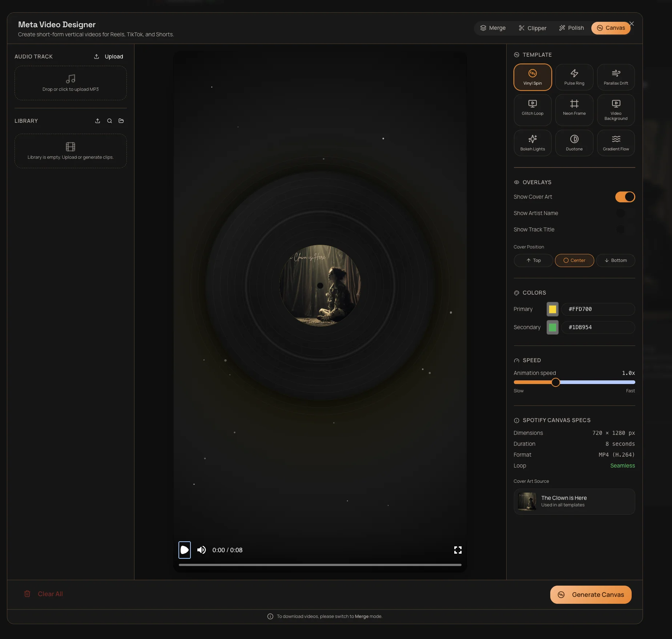
Task: Switch to the Merge tab
Action: coord(493,28)
